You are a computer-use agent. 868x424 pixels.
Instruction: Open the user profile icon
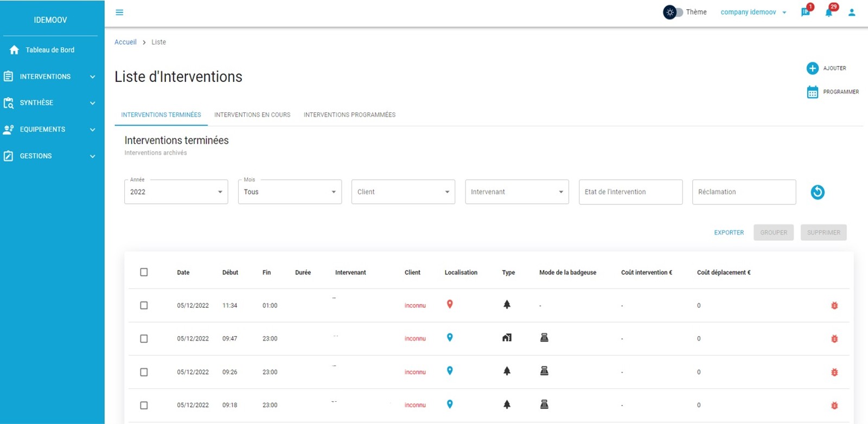pyautogui.click(x=852, y=12)
